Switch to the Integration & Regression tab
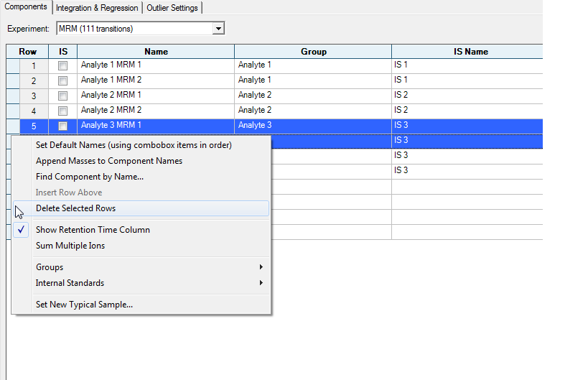 [x=96, y=8]
